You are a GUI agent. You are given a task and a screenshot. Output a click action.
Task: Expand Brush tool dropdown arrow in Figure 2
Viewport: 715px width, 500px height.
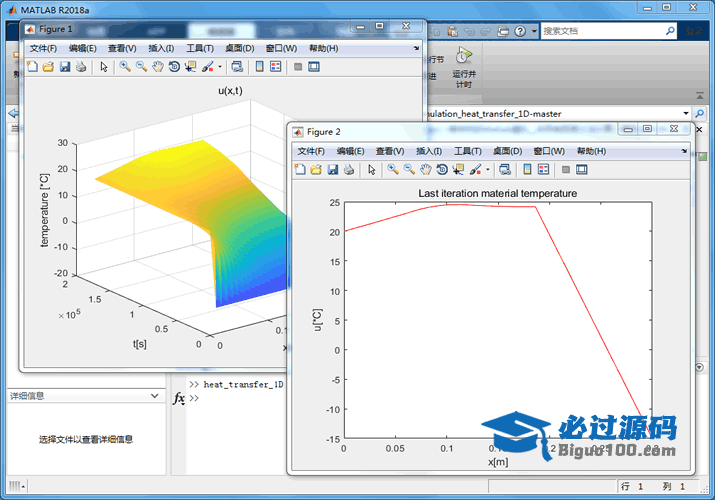[487, 170]
